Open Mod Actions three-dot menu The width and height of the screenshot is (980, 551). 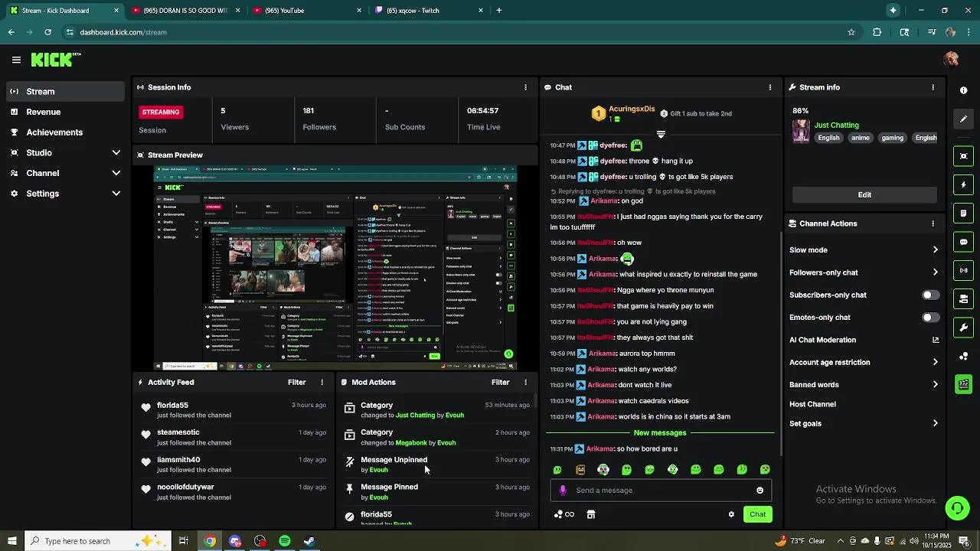[x=525, y=382]
